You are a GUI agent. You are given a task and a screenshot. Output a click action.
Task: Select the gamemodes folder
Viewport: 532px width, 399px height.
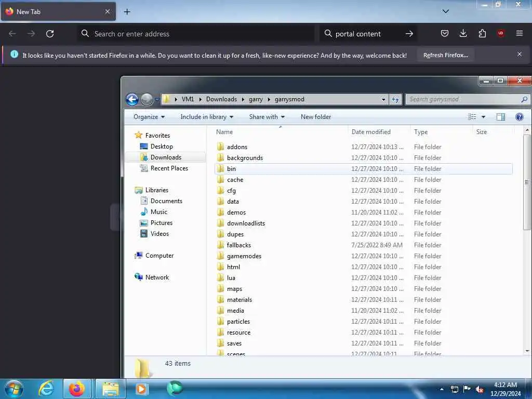coord(244,256)
